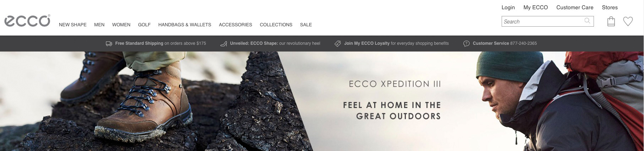644x151 pixels.
Task: Open the GOLF category
Action: [144, 25]
